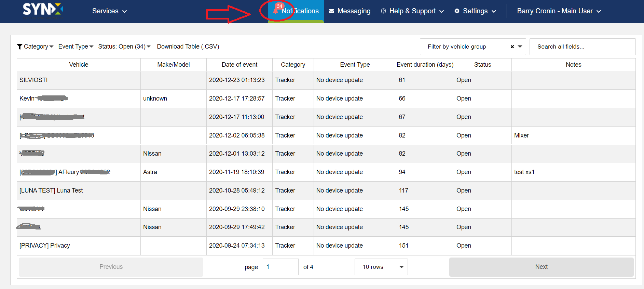Open the Services menu

pos(109,11)
